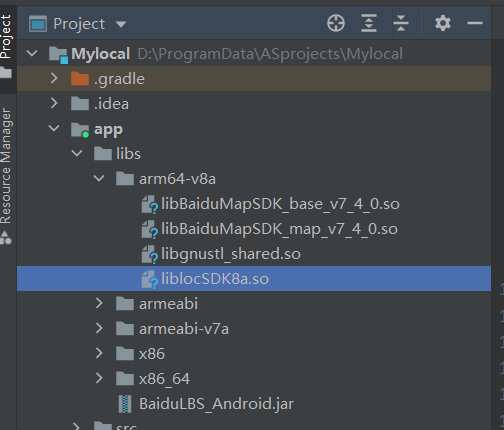
Task: Click the armeabi-v7a folder label
Action: (x=184, y=329)
